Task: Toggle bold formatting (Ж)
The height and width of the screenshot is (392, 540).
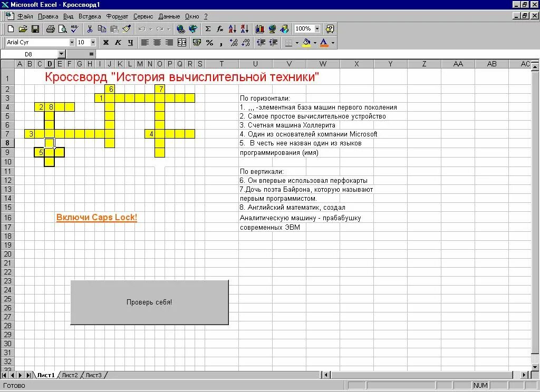Action: pyautogui.click(x=105, y=42)
